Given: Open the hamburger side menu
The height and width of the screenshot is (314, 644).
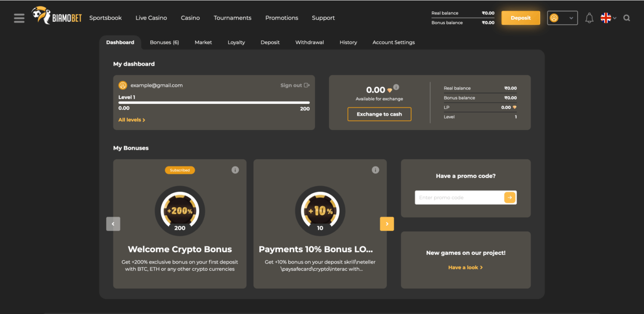Looking at the screenshot, I should pyautogui.click(x=19, y=18).
